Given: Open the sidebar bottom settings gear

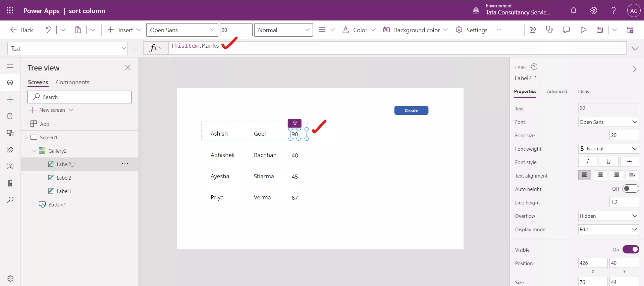Looking at the screenshot, I should (10, 278).
